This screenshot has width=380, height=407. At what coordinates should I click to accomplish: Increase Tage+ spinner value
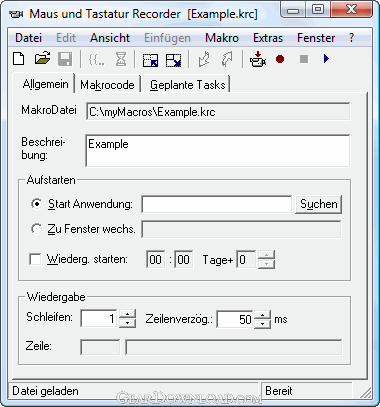point(266,255)
